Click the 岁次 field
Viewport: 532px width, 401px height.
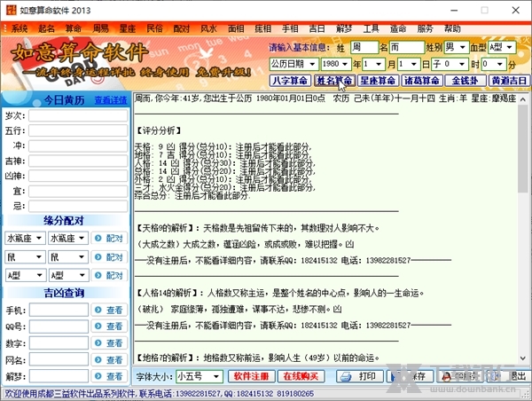click(78, 116)
